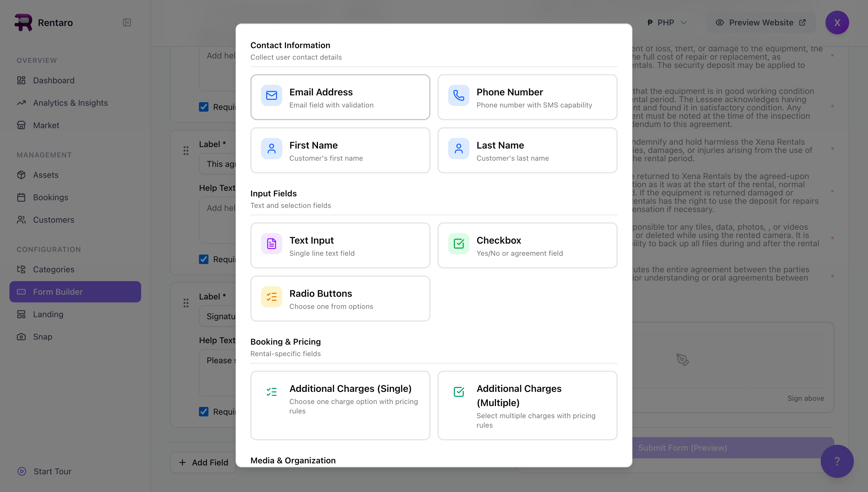Screen dimensions: 868x492
Task: Open the PHP currency dropdown
Action: click(x=667, y=23)
